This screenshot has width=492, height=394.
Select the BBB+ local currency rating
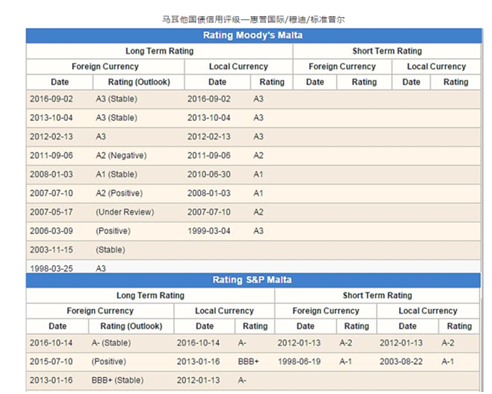pos(248,362)
